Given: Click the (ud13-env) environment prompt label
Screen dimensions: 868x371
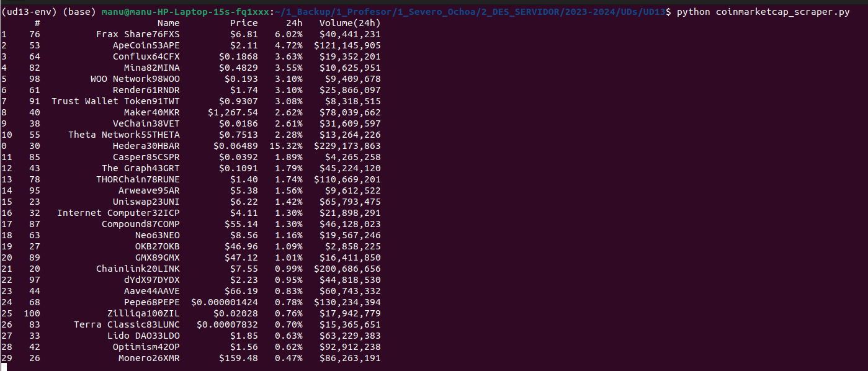Looking at the screenshot, I should click(x=29, y=12).
